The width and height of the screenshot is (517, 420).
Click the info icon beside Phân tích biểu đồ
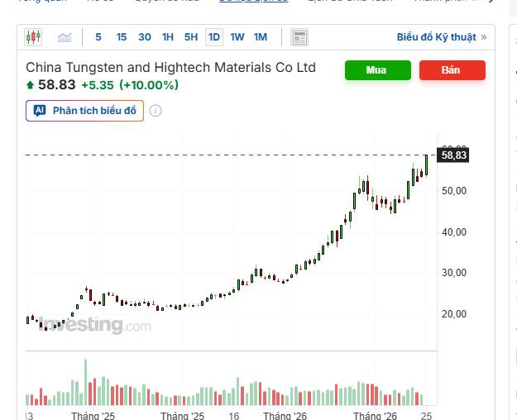156,111
